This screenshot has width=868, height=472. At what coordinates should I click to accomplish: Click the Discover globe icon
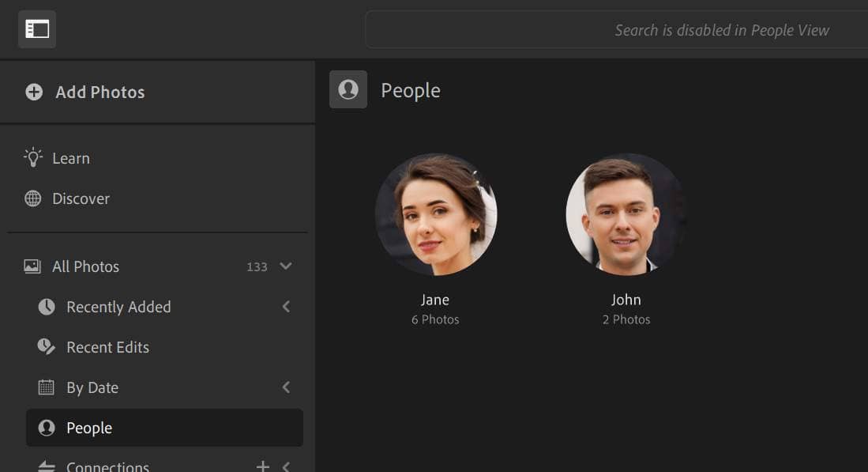[x=32, y=198]
